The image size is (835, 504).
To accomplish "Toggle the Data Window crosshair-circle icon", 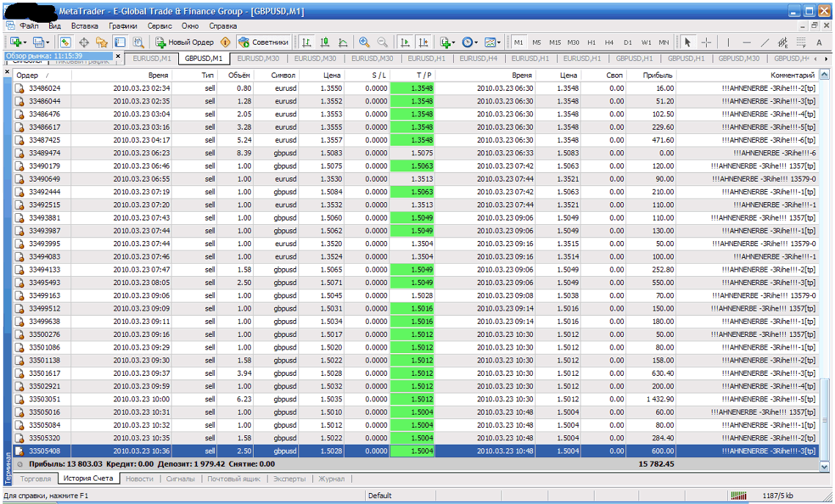I will tap(84, 42).
